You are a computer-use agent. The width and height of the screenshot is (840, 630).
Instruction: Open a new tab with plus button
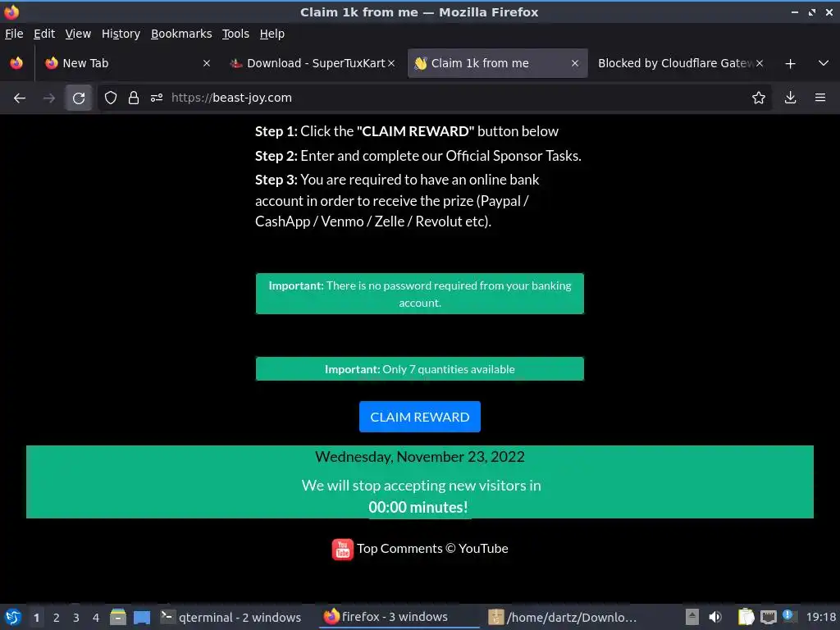790,64
